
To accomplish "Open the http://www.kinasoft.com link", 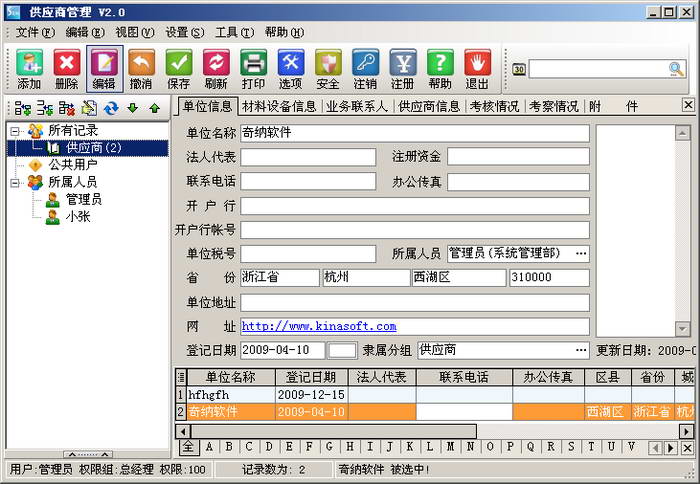I will click(x=319, y=326).
